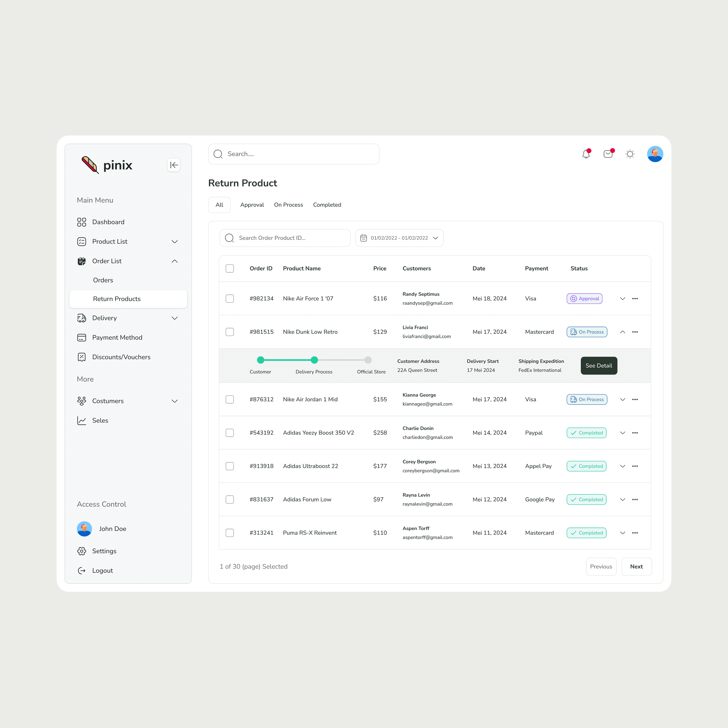This screenshot has width=728, height=728.
Task: Click the See Detail button
Action: (599, 366)
